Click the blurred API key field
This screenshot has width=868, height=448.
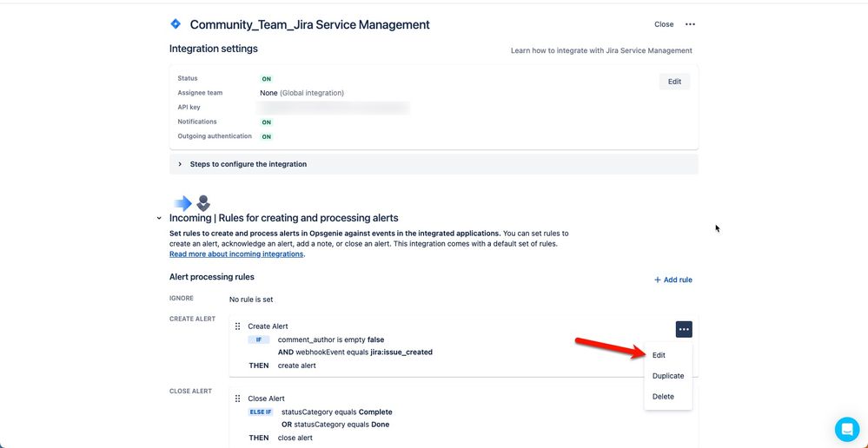[x=334, y=108]
